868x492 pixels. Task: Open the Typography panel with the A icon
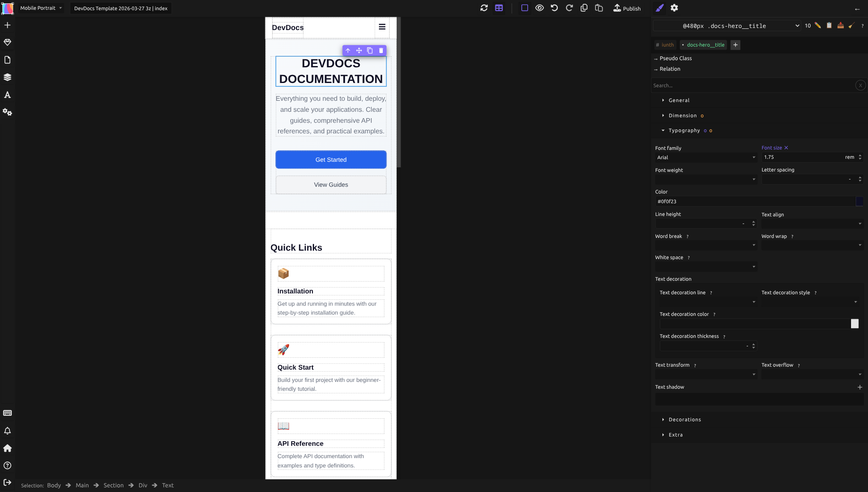pos(8,95)
